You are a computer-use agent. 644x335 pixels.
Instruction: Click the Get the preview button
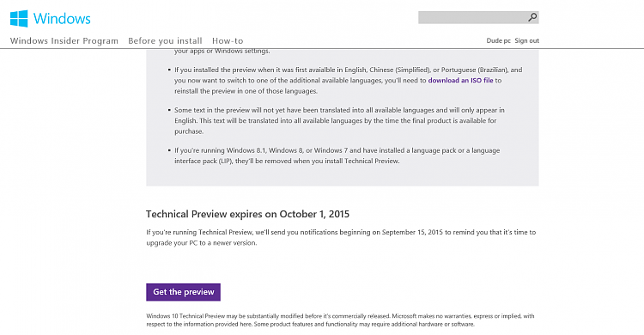click(183, 292)
